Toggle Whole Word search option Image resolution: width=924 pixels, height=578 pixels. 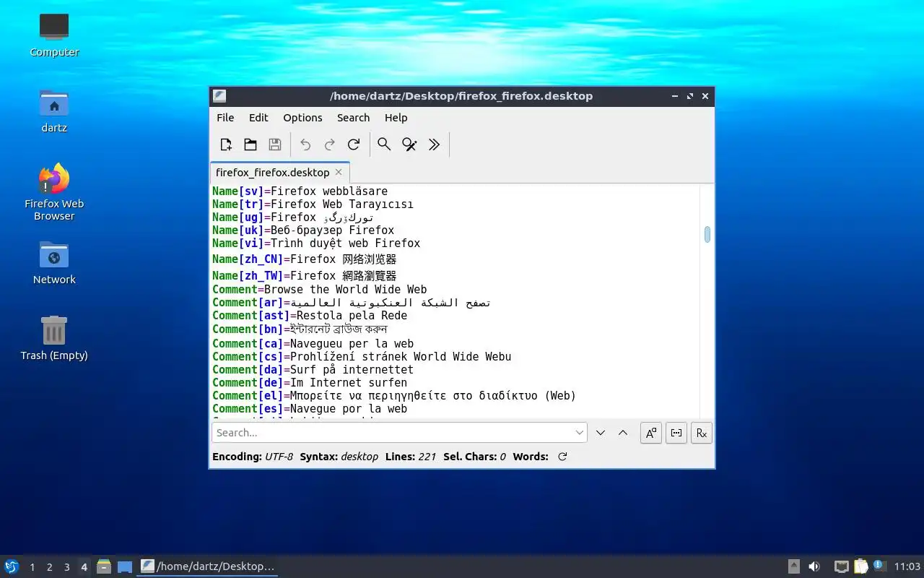click(x=676, y=433)
